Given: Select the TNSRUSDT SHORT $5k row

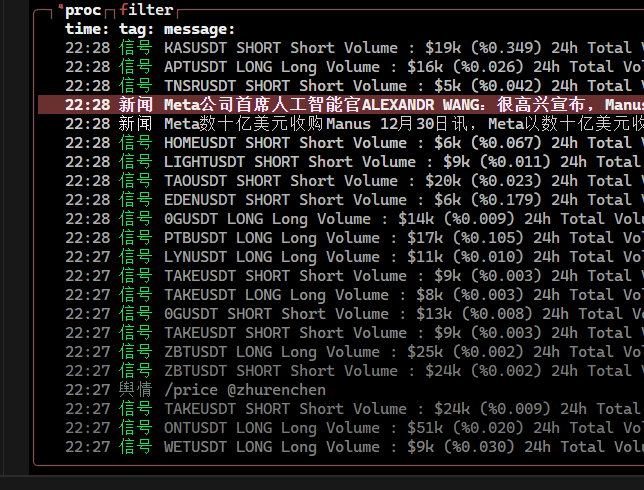Looking at the screenshot, I should pos(341,86).
